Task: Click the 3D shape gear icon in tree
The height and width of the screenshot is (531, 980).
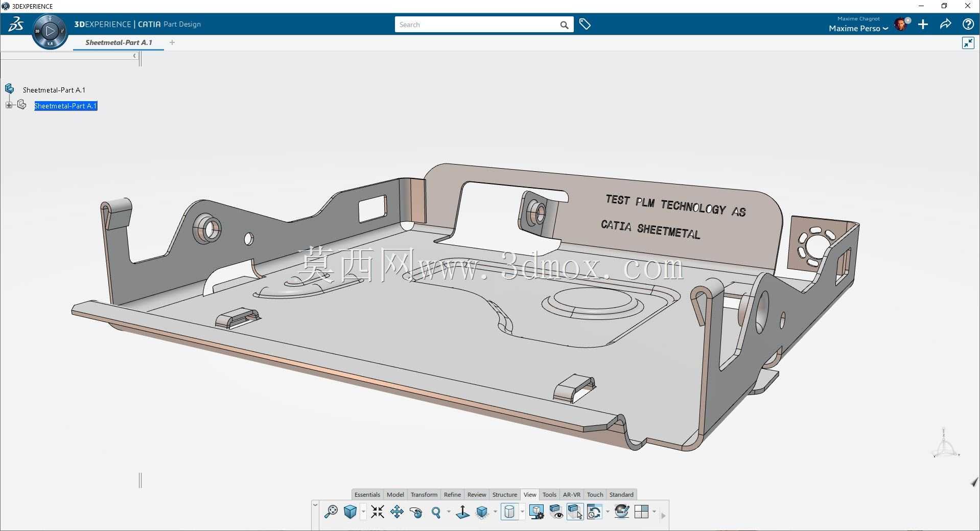Action: [x=21, y=105]
